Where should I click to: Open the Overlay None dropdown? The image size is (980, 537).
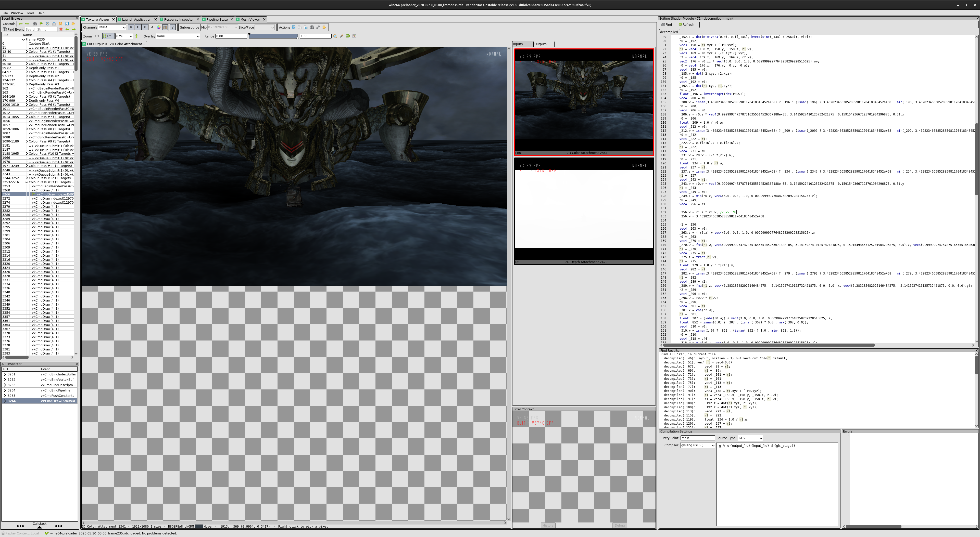[x=178, y=36]
